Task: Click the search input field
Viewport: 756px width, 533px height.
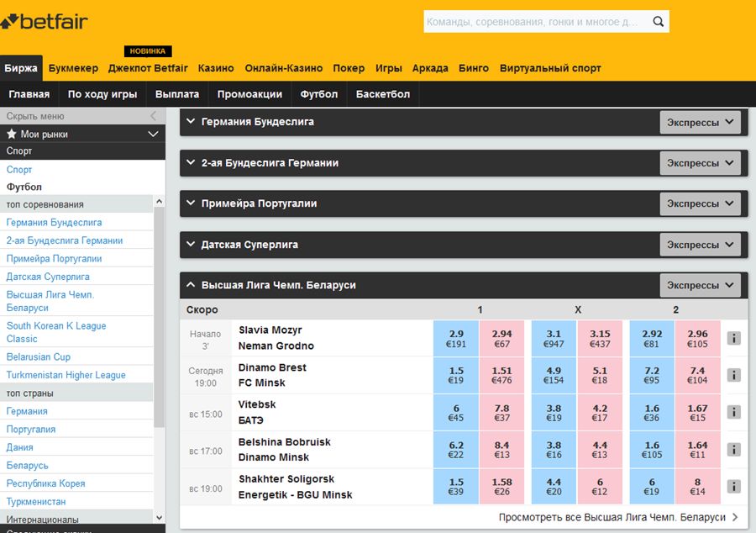Action: (529, 21)
